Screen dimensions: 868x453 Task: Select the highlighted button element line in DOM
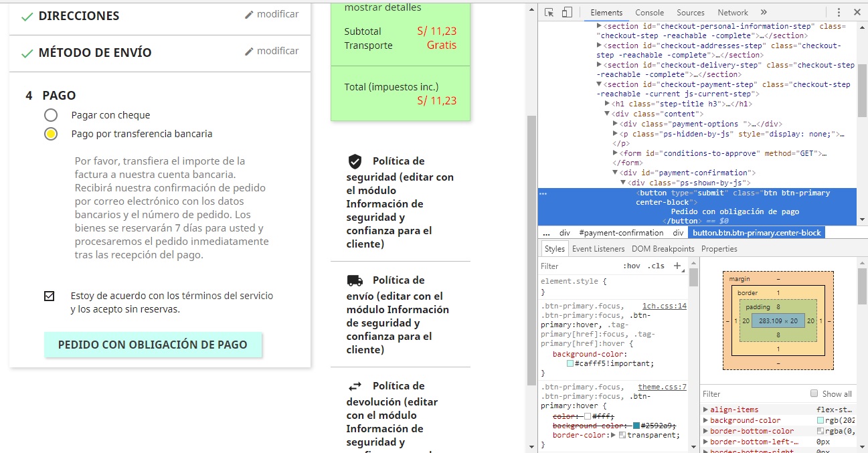(696, 207)
